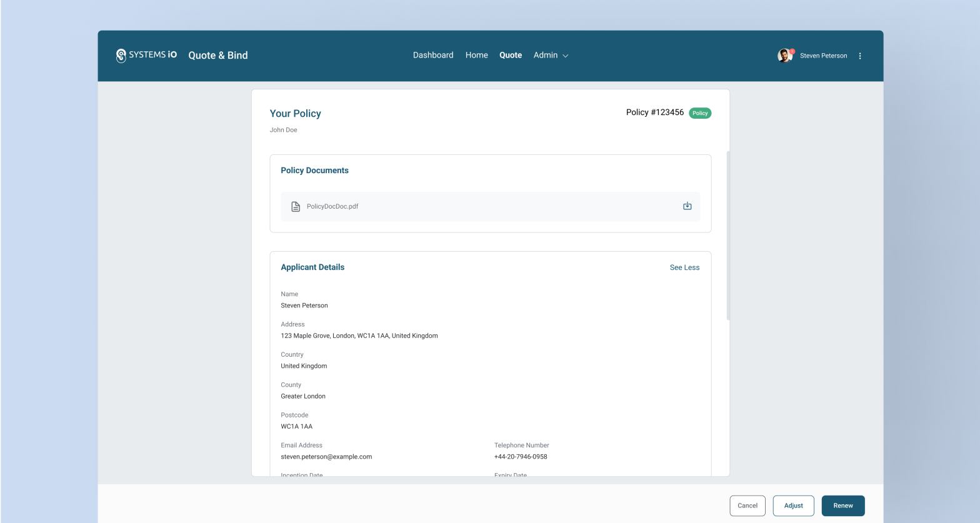The height and width of the screenshot is (523, 980).
Task: Select the Quote navigation item
Action: pos(511,55)
